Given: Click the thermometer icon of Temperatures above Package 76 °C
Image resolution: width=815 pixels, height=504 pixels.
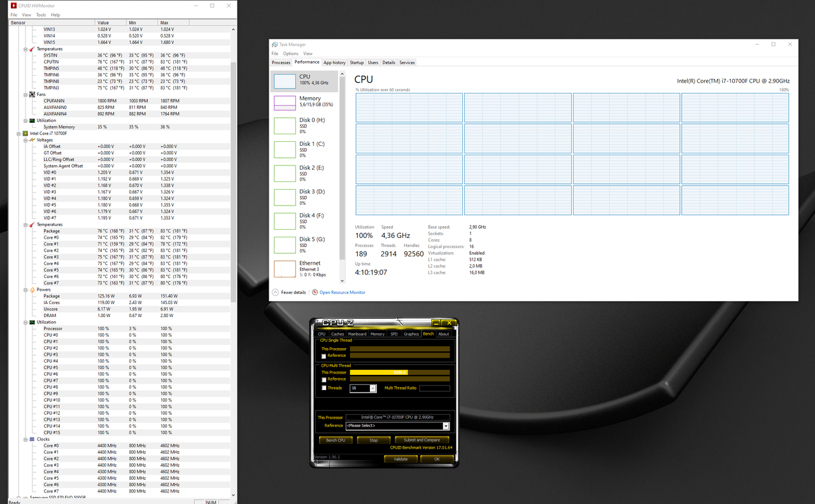Looking at the screenshot, I should pyautogui.click(x=32, y=225).
